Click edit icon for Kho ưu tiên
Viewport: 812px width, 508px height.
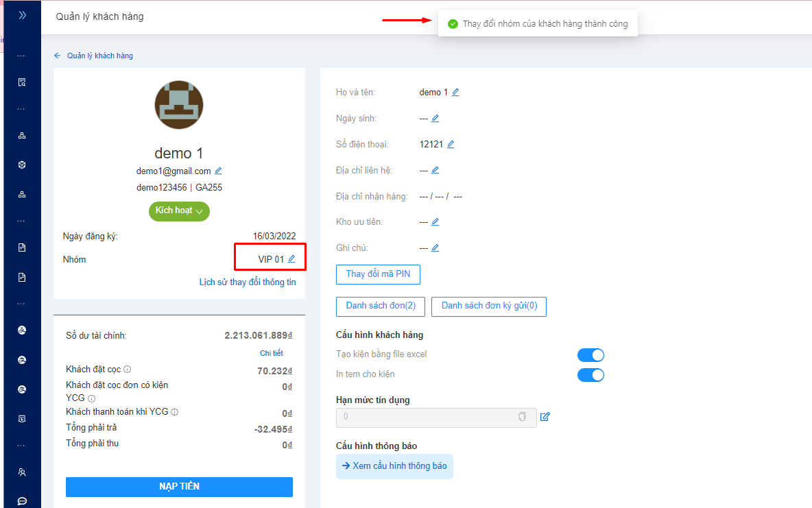coord(435,221)
